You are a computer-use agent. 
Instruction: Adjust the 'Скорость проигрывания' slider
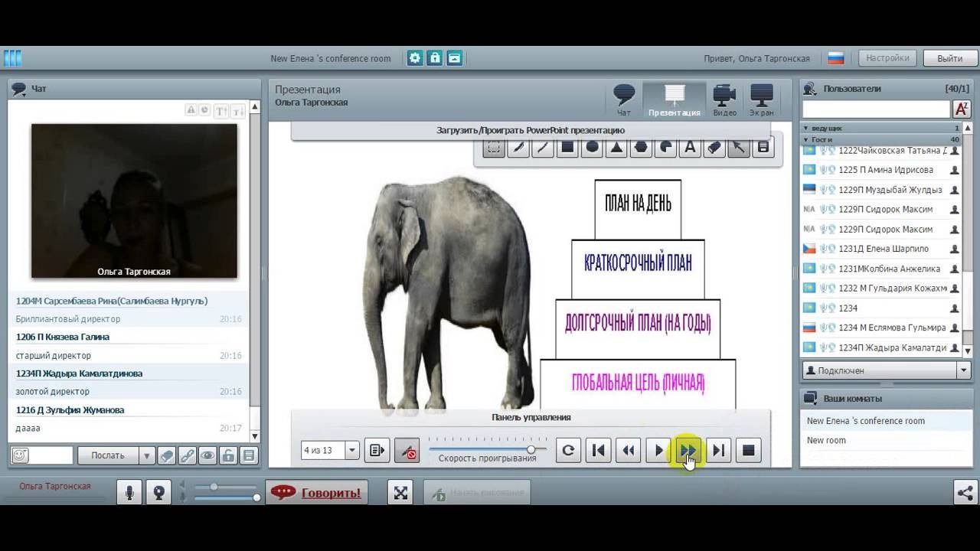(x=531, y=449)
